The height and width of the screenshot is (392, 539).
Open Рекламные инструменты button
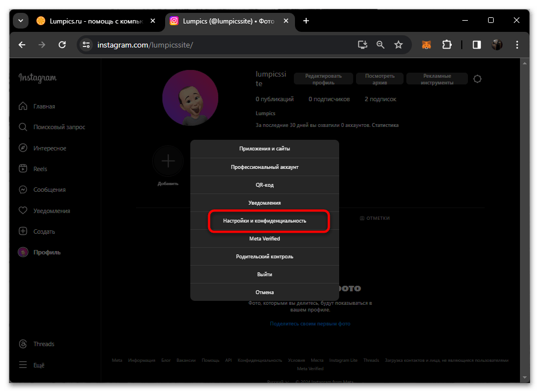437,79
